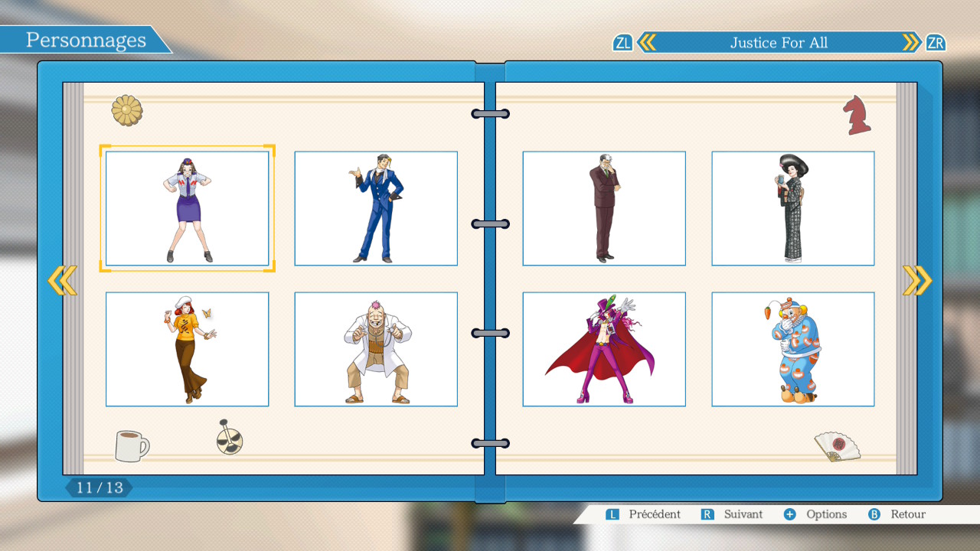
Task: Turn to previous page with left arrow
Action: click(62, 281)
